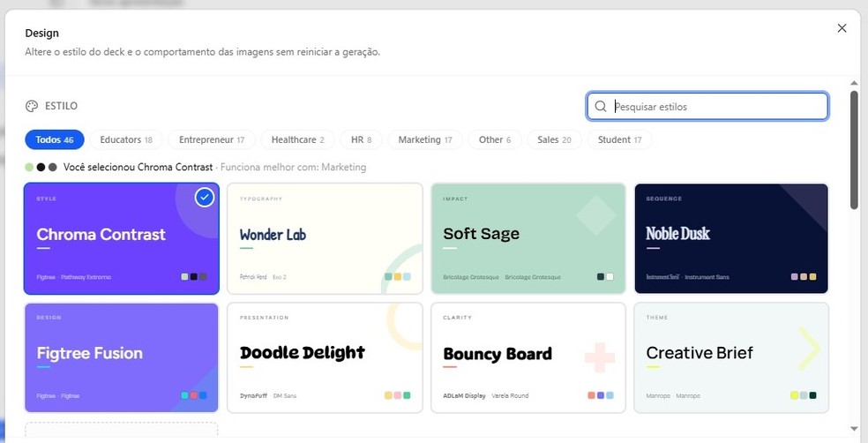The height and width of the screenshot is (443, 868).
Task: Filter styles by HR
Action: [362, 139]
